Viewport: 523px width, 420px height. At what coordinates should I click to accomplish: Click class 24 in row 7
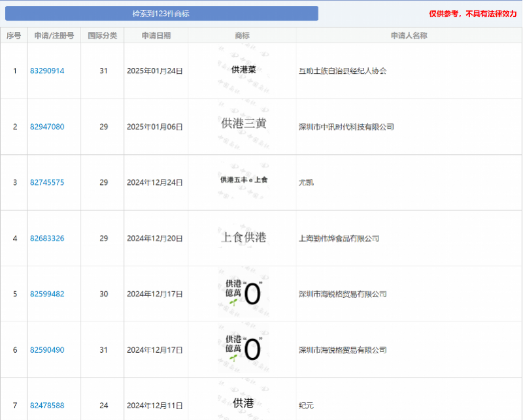(x=103, y=406)
